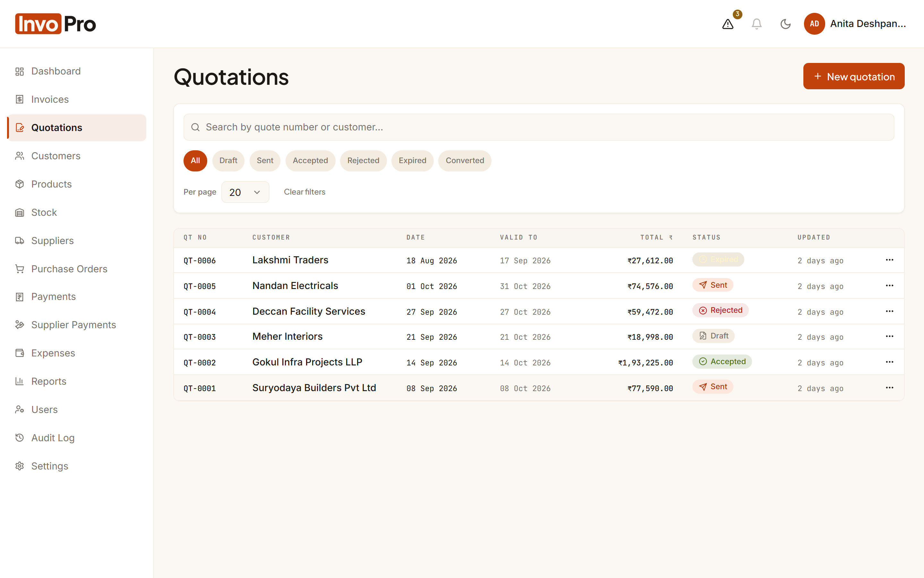Open the actions menu for QT-0002
This screenshot has width=924, height=578.
(889, 362)
